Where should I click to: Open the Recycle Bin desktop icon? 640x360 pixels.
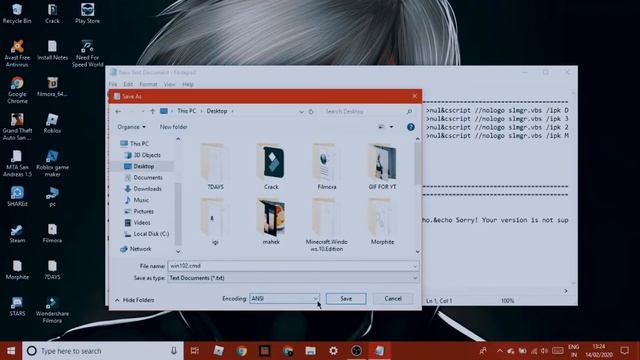click(17, 13)
